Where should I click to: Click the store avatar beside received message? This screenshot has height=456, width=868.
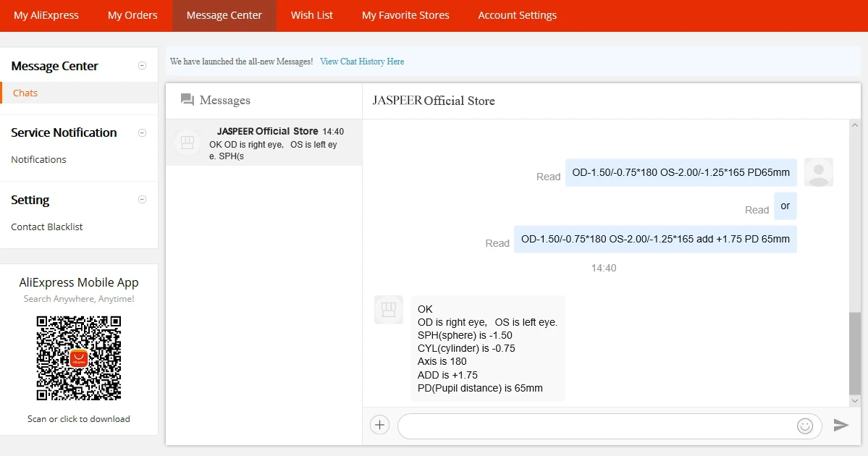click(x=389, y=309)
